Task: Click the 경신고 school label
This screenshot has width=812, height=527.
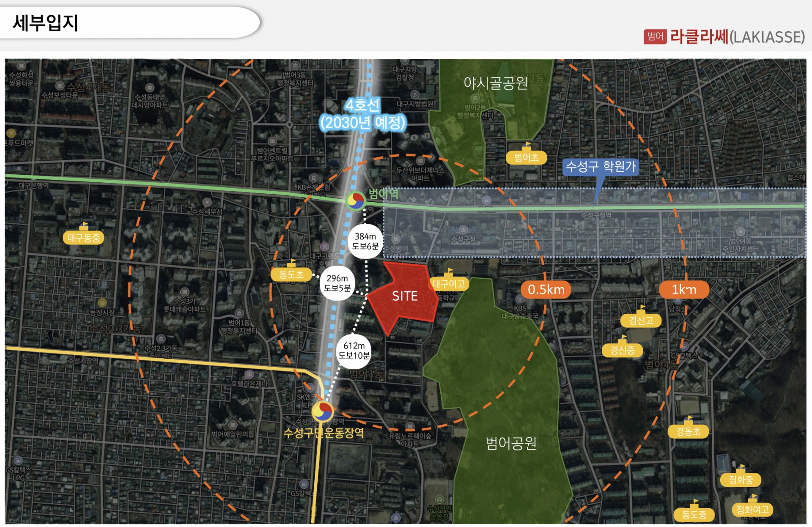Action: 641,320
